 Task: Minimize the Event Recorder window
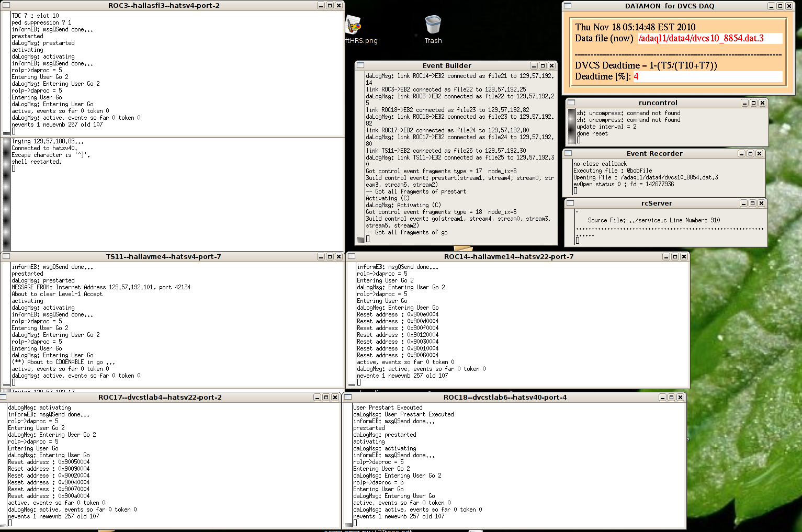point(741,154)
